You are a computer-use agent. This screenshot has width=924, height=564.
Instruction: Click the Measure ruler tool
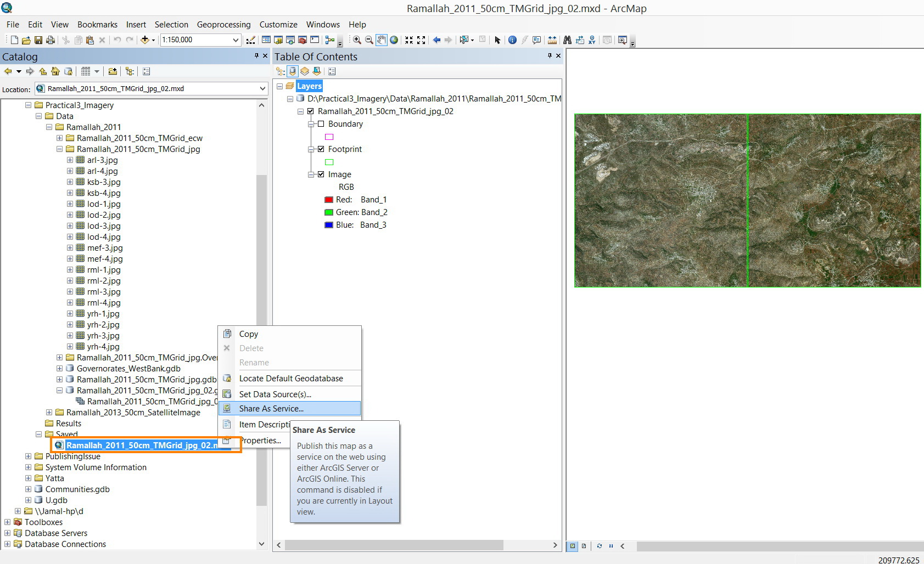[552, 40]
